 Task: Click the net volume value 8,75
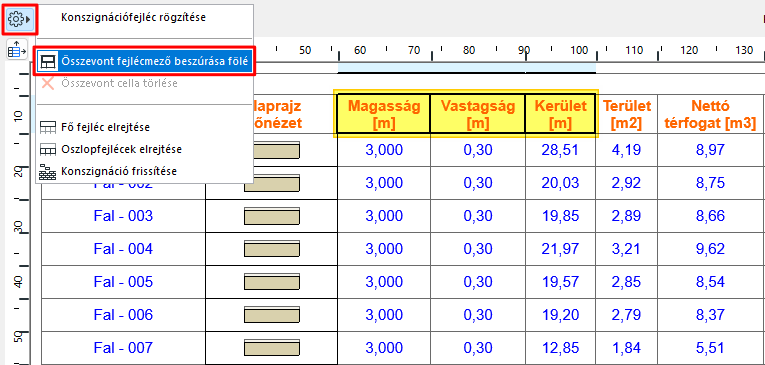(x=711, y=183)
